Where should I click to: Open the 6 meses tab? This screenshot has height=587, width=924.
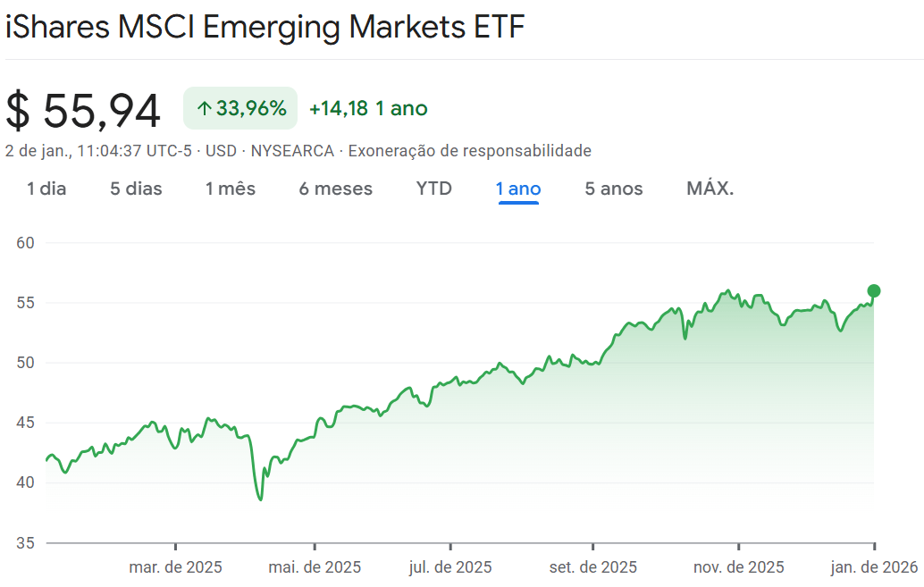click(336, 189)
